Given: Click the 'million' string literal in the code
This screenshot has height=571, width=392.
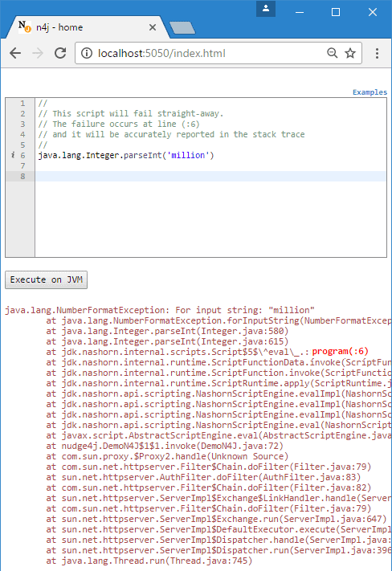Looking at the screenshot, I should pos(188,156).
